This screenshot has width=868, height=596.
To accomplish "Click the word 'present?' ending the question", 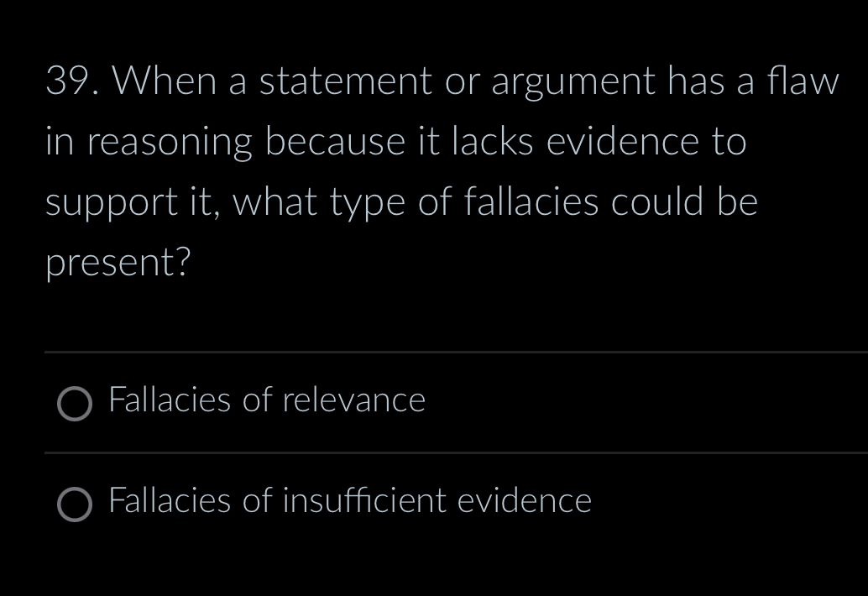I will [x=118, y=262].
